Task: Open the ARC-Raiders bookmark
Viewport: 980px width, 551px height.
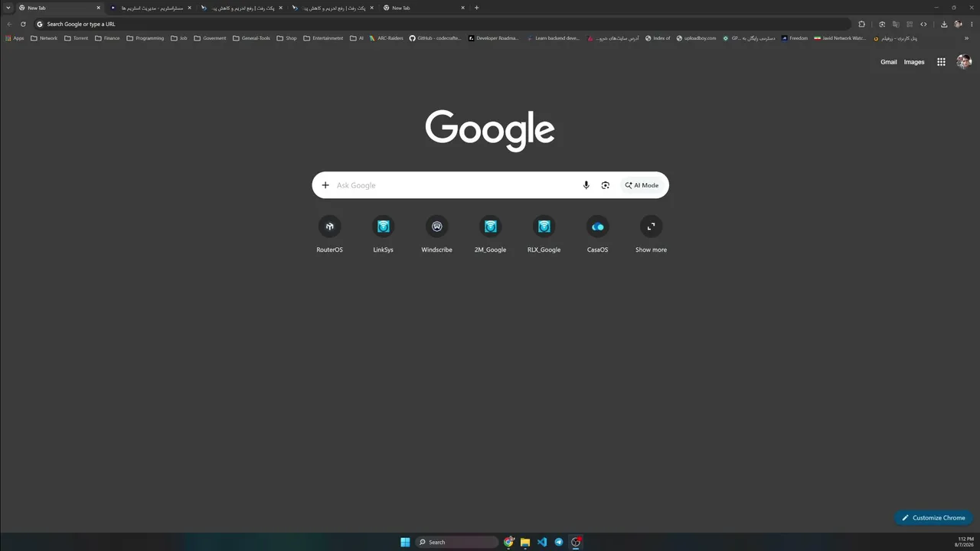Action: click(x=386, y=38)
